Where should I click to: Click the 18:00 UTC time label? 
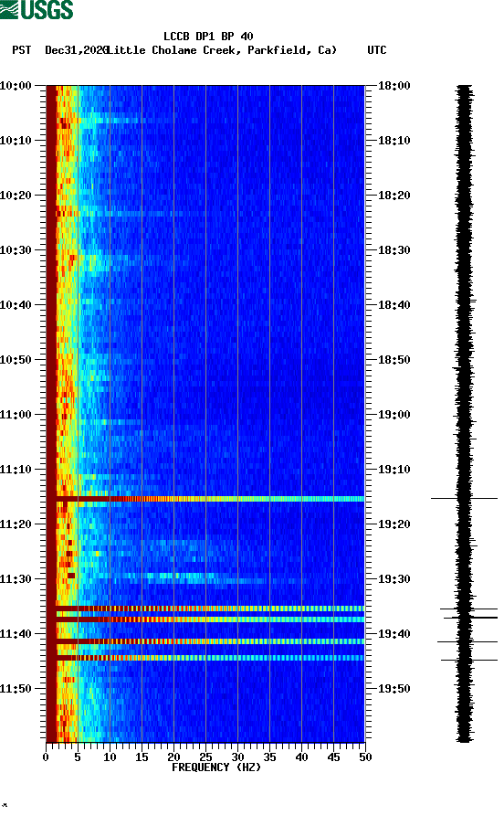pos(394,86)
